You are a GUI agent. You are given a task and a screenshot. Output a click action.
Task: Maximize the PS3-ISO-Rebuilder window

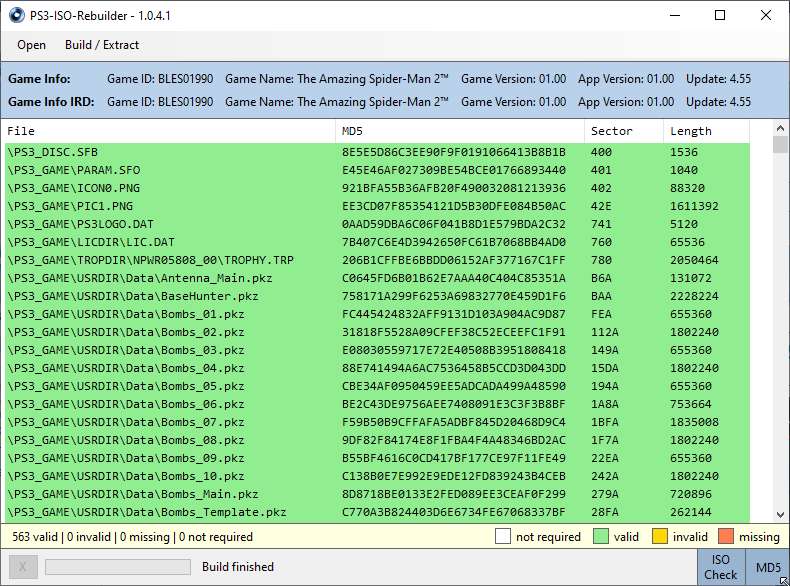pyautogui.click(x=720, y=15)
